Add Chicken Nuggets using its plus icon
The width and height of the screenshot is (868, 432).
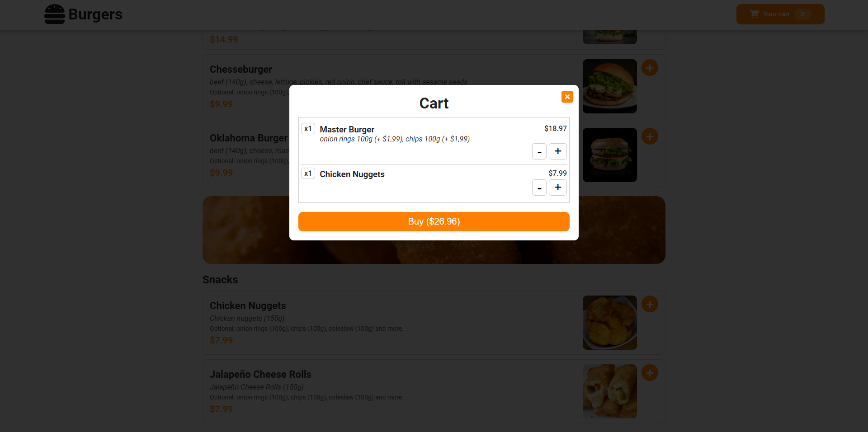coord(650,304)
